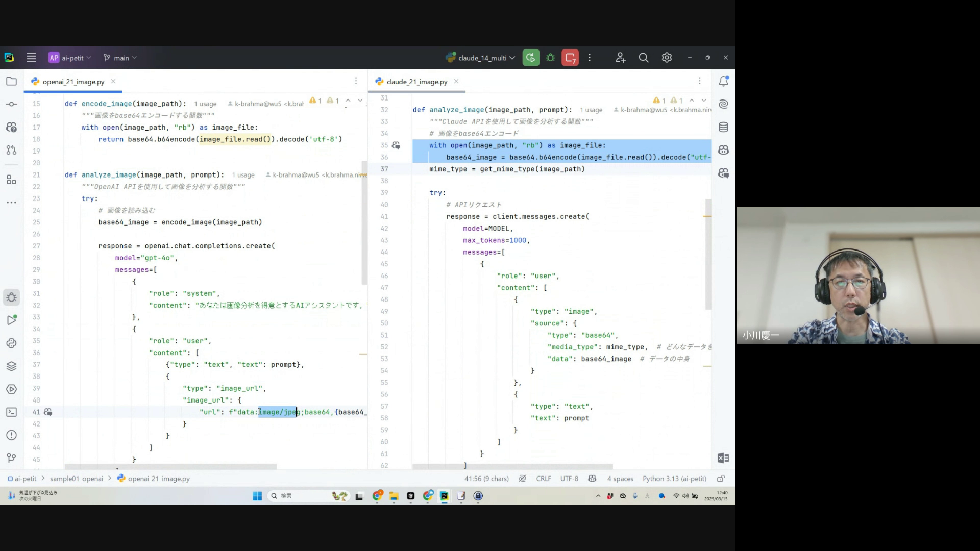Open the Project folder tool window
Image resolution: width=980 pixels, height=551 pixels.
click(11, 81)
